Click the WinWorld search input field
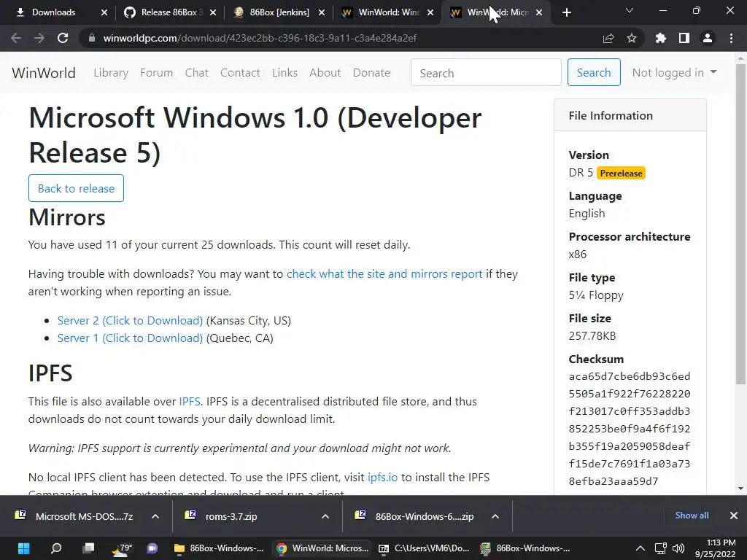 [486, 72]
